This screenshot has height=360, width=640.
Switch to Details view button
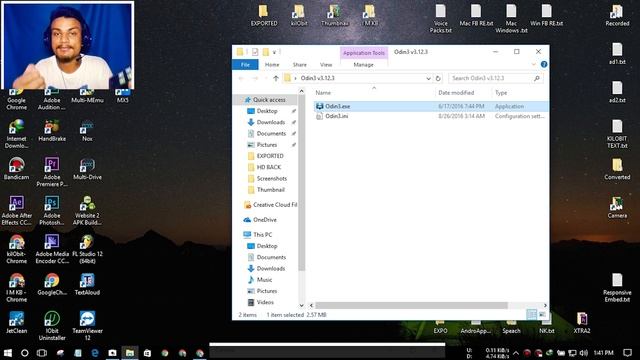(531, 314)
